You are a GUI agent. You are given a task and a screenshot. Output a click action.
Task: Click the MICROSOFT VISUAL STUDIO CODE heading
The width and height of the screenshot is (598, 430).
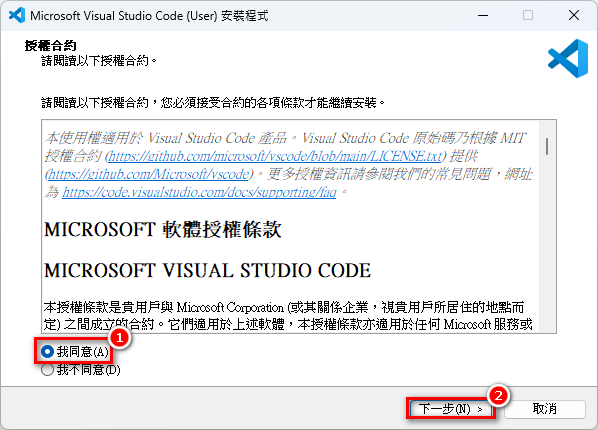(x=207, y=271)
